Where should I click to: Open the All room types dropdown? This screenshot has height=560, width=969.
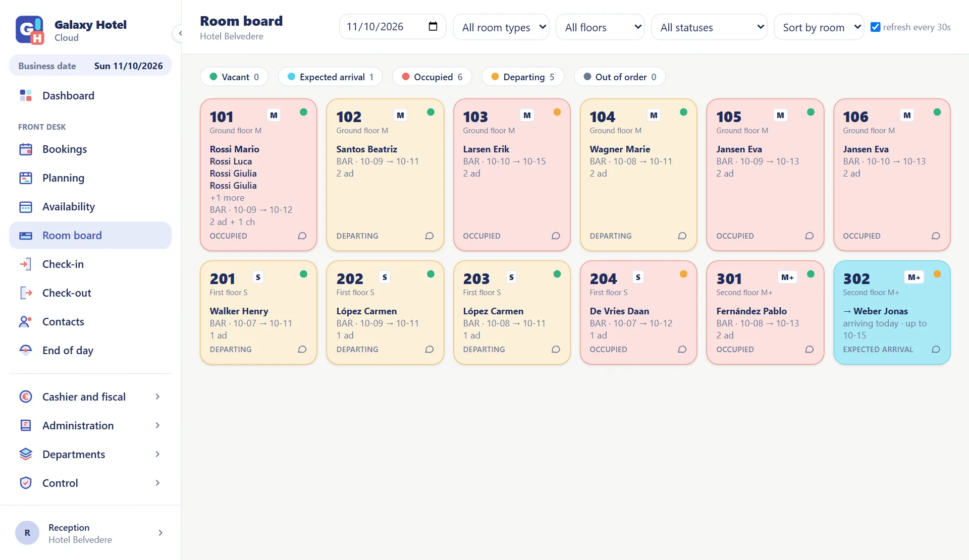(501, 27)
